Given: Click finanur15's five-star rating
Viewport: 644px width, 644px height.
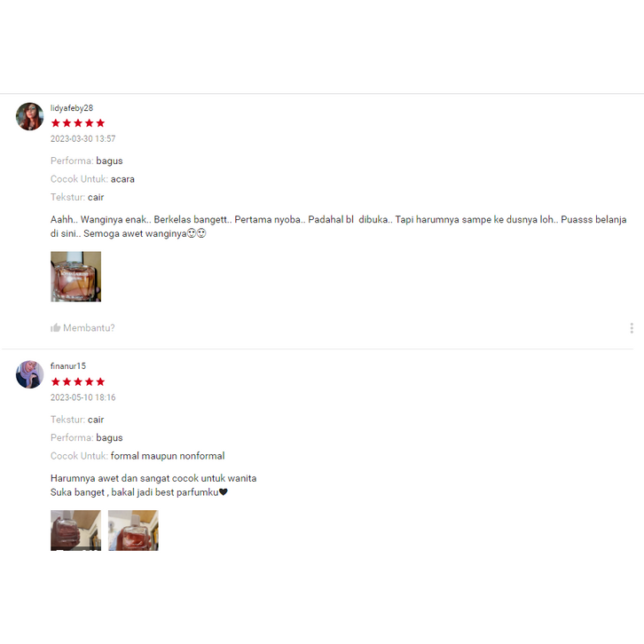Looking at the screenshot, I should [78, 382].
